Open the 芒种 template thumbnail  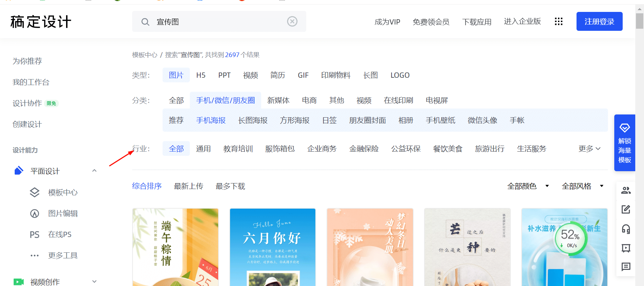467,247
